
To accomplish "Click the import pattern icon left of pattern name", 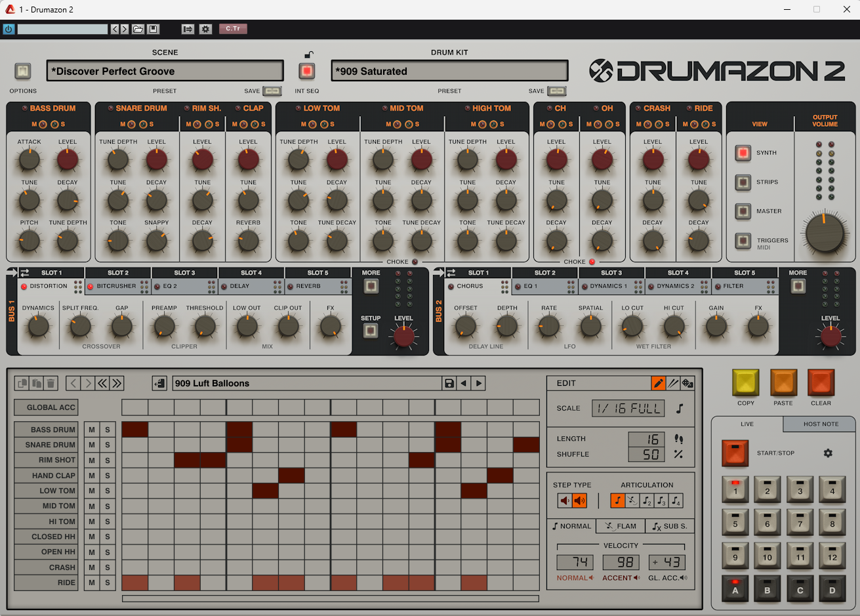I will 159,383.
